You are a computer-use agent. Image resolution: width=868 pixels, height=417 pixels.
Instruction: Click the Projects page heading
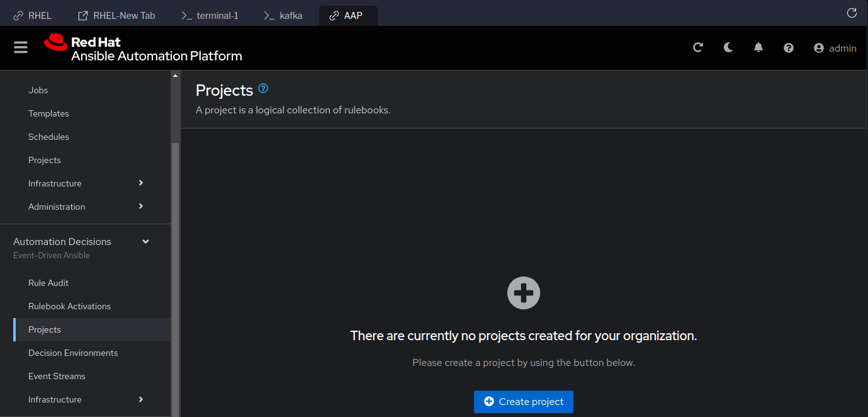[224, 90]
